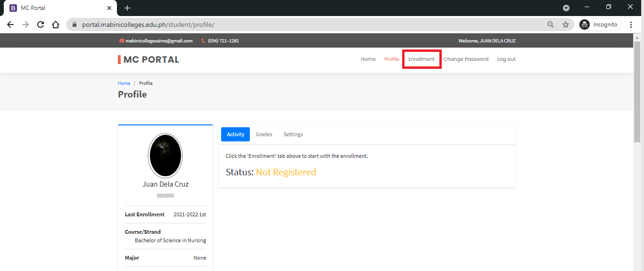Select the Activity tab

235,134
